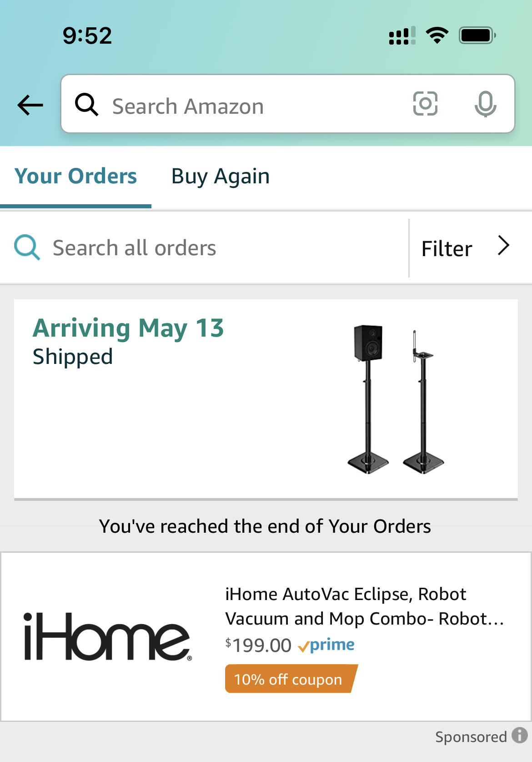Open camera lens search icon

coord(425,104)
